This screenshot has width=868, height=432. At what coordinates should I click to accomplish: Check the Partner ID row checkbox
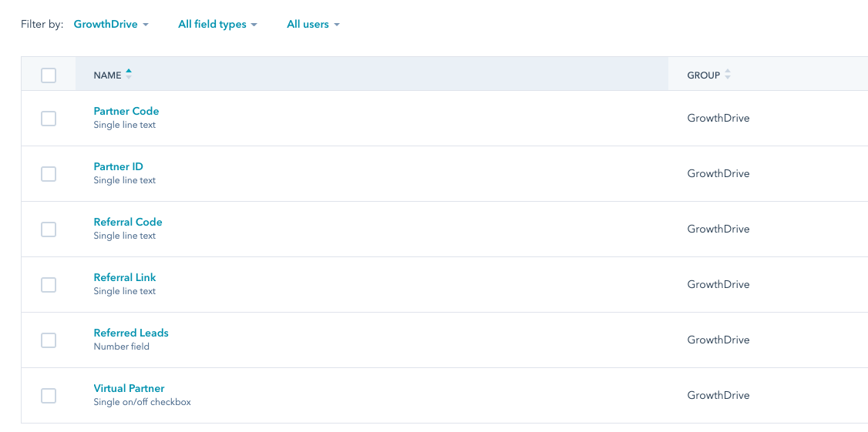[x=49, y=174]
